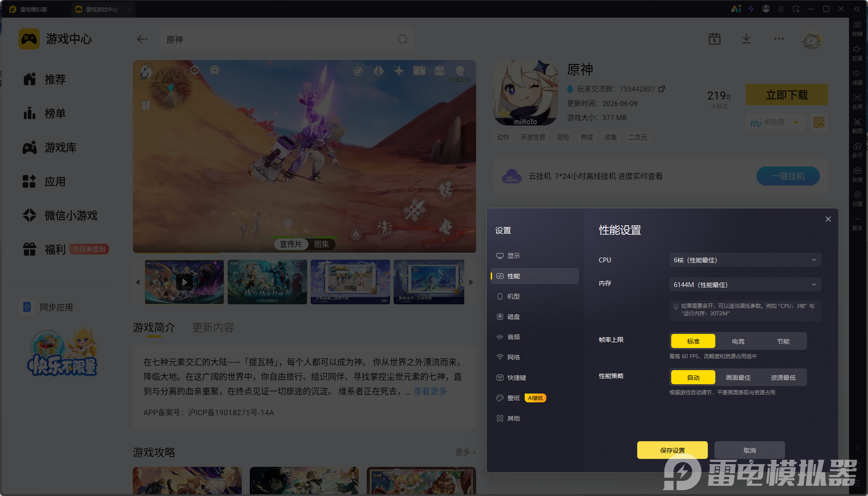Show the QR code for 原神 download

[819, 122]
